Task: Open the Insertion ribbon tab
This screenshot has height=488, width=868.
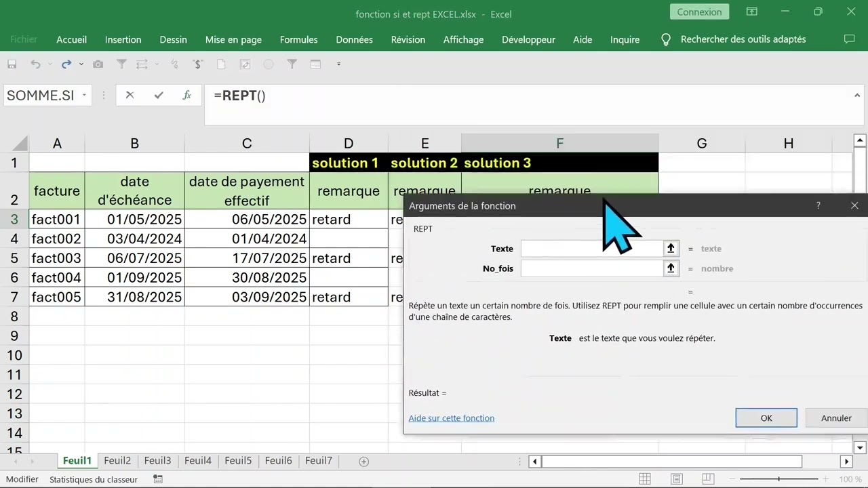Action: click(x=123, y=39)
